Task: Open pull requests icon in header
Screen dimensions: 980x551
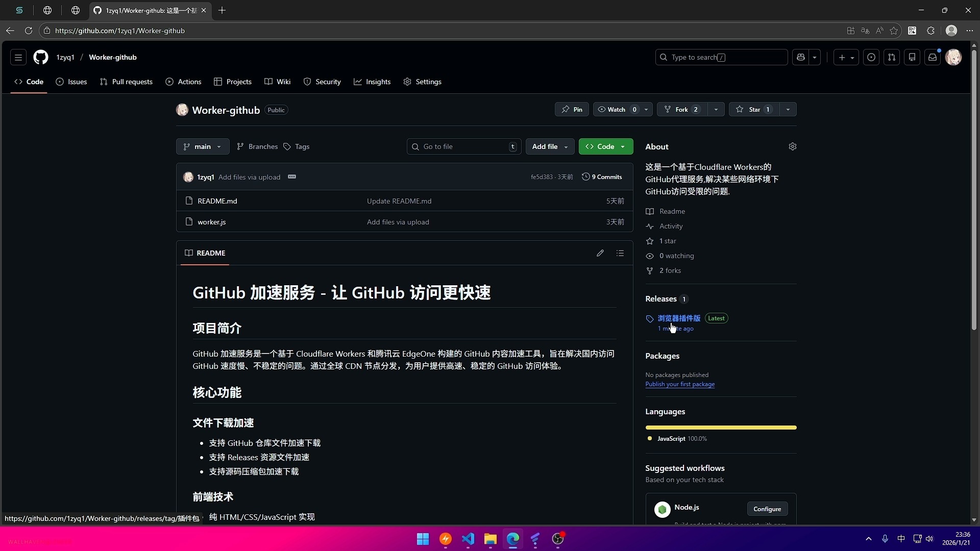Action: (892, 57)
